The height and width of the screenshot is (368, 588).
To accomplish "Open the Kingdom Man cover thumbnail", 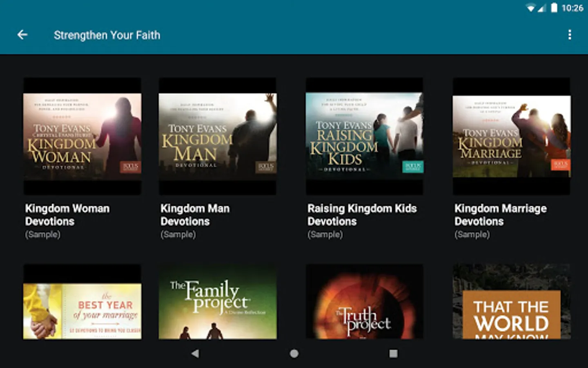I will [218, 136].
